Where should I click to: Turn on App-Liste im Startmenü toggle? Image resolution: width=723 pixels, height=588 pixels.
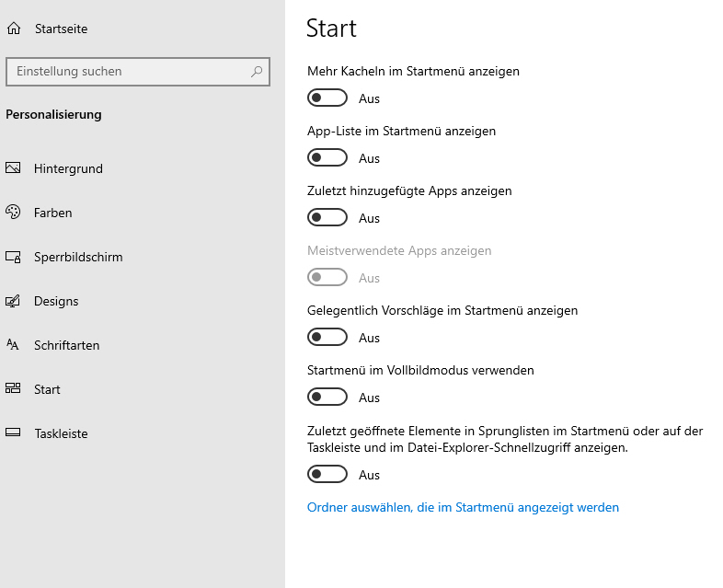(327, 157)
